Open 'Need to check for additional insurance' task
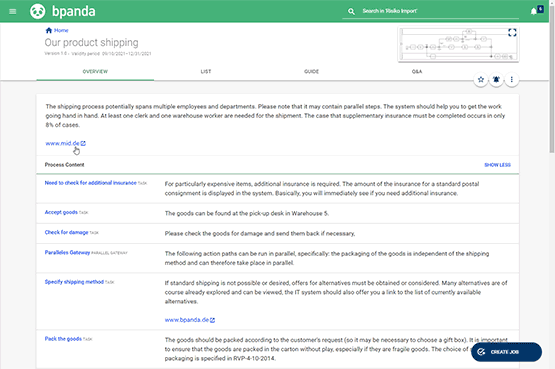This screenshot has width=555, height=369. point(91,183)
